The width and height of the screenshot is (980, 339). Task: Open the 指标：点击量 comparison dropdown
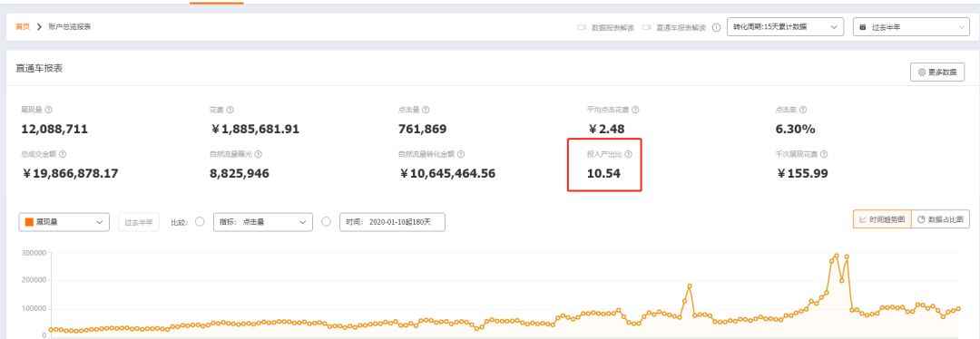point(263,222)
